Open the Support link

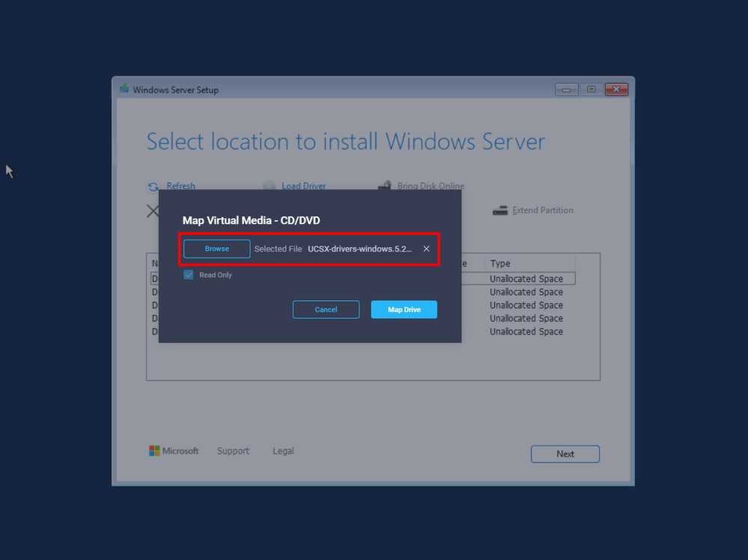point(233,450)
